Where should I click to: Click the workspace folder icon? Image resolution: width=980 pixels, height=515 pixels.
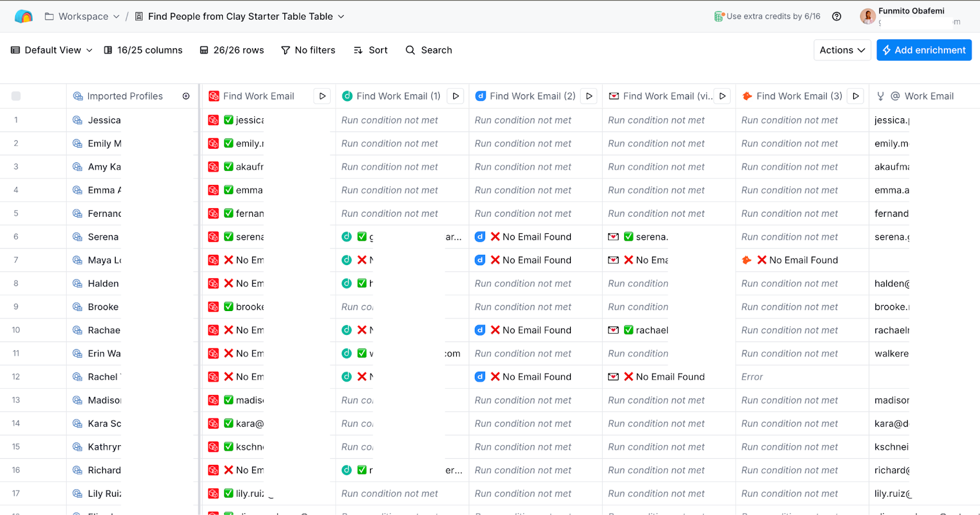[49, 17]
